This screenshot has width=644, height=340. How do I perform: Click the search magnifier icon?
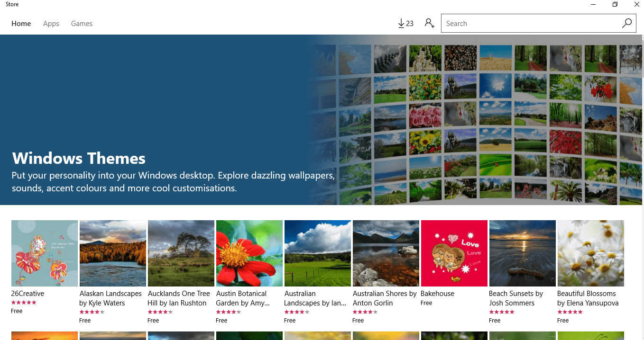626,23
